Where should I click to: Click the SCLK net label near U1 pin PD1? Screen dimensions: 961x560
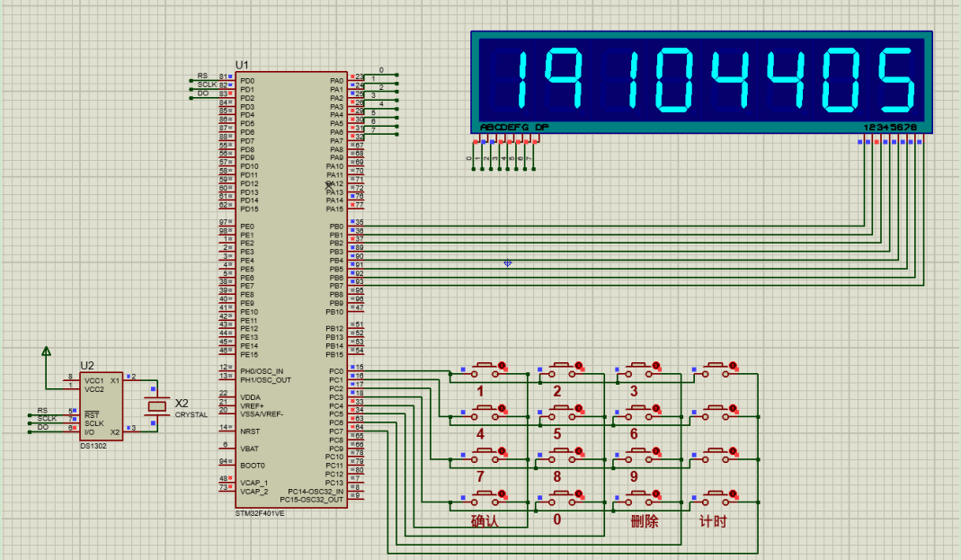[x=207, y=84]
